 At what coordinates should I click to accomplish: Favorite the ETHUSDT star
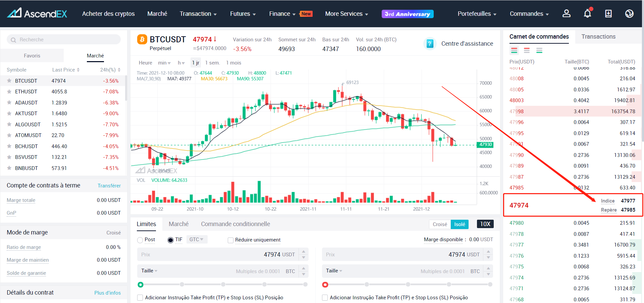(9, 91)
